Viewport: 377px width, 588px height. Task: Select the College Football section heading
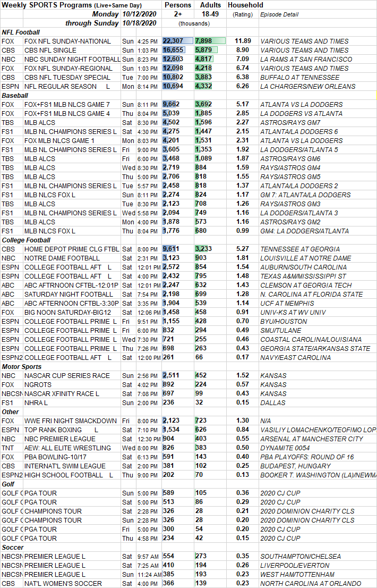pyautogui.click(x=26, y=240)
